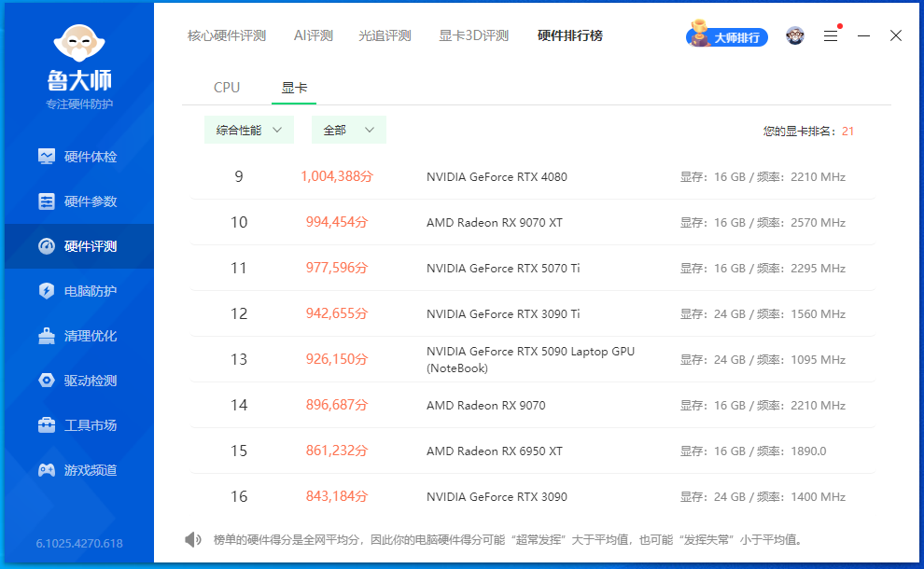Open 硬件参数 sidebar label
924x569 pixels.
pos(91,201)
